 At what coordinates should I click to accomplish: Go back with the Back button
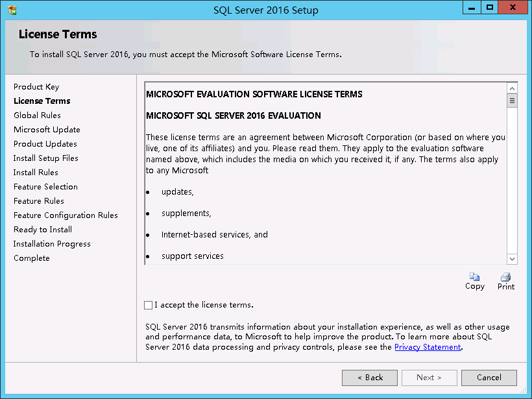click(370, 378)
